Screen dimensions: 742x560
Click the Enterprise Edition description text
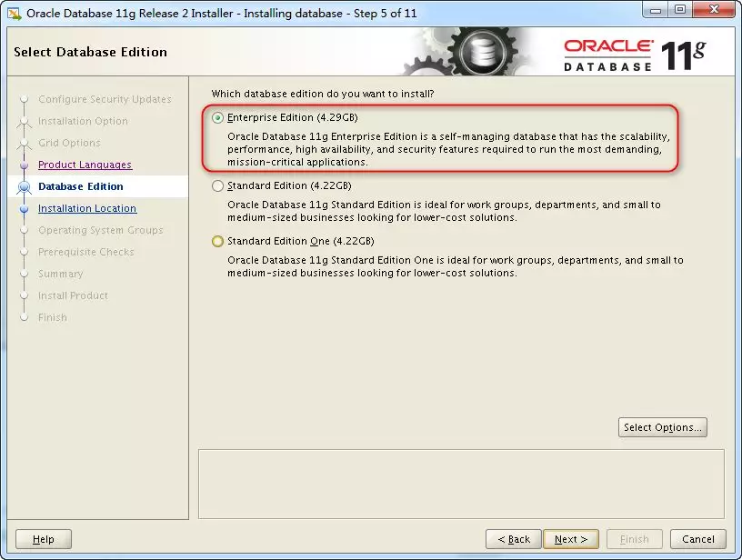[448, 149]
